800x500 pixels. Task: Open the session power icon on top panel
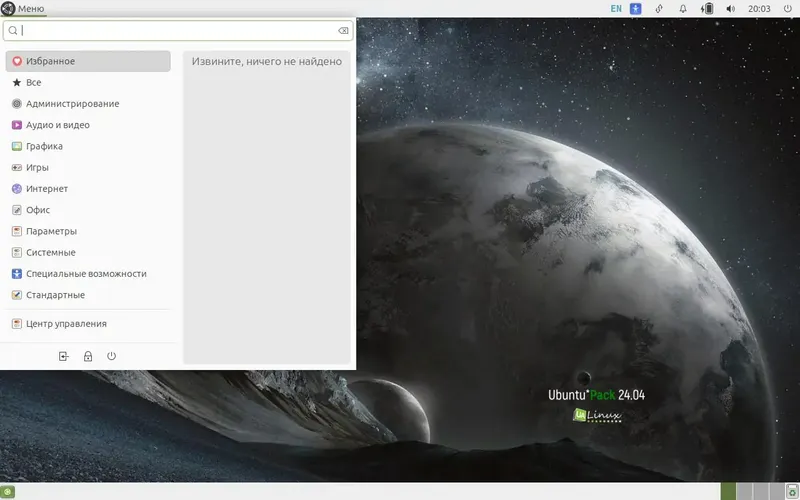[787, 9]
